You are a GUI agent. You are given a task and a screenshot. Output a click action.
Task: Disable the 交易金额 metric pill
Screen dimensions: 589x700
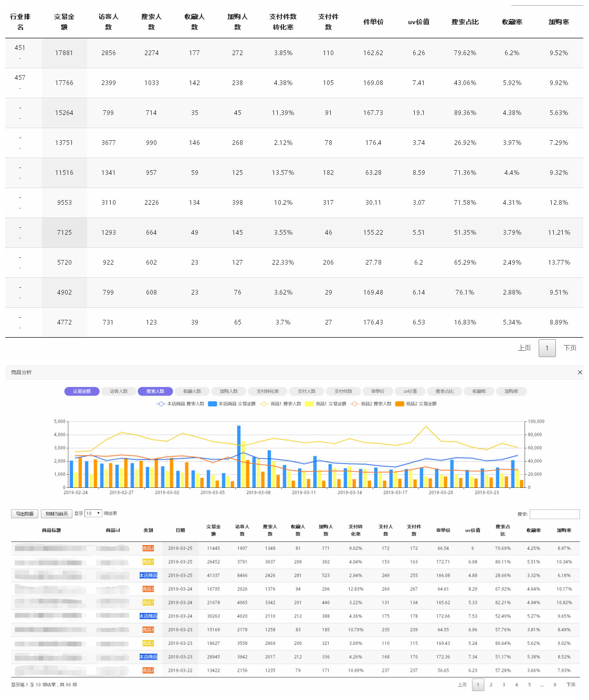(82, 391)
